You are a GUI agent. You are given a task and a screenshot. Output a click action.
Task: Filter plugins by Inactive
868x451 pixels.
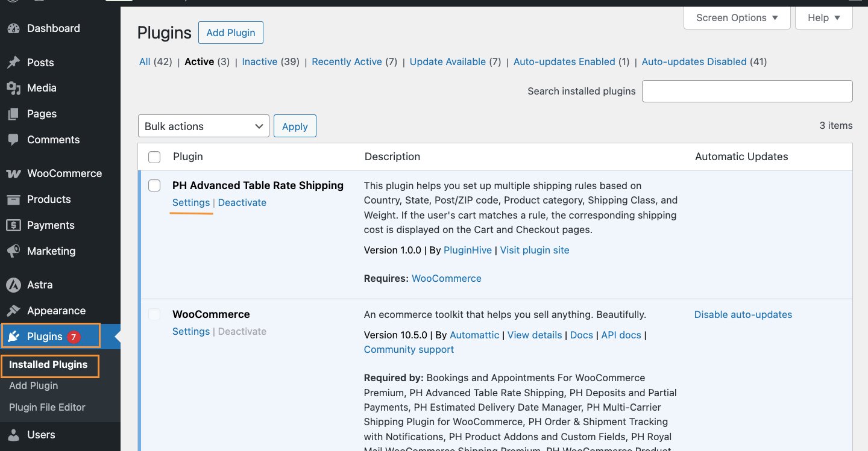pyautogui.click(x=260, y=62)
